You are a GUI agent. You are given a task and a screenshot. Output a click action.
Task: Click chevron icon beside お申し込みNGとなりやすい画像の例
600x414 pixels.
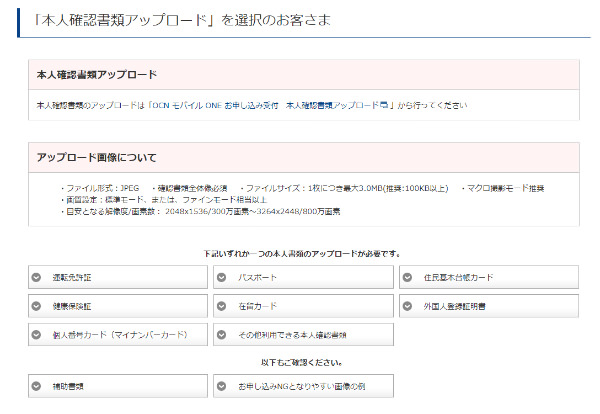[222, 386]
